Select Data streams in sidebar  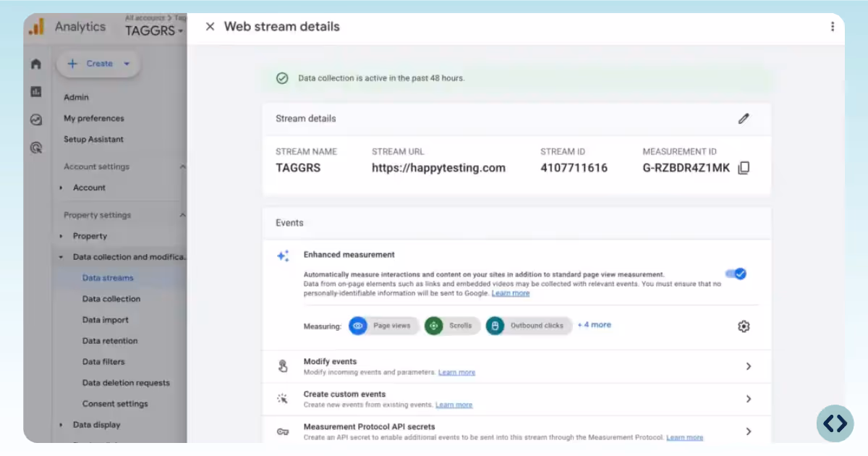pos(108,278)
